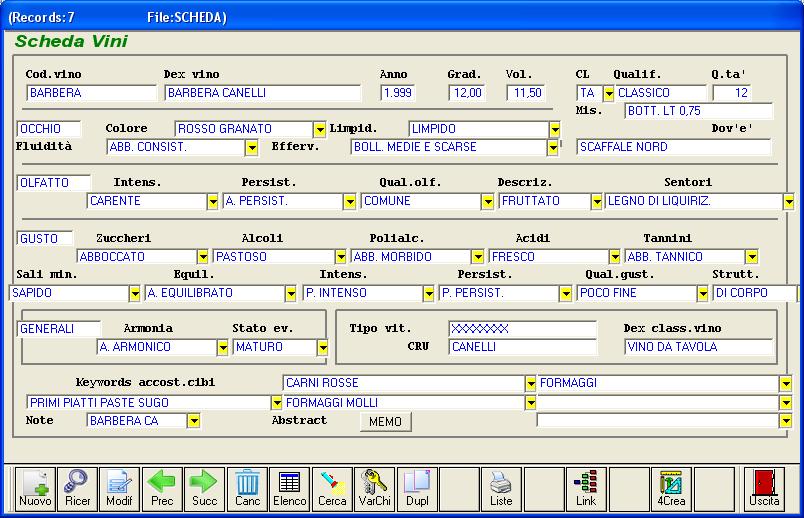Click the Cod.vino BARBERA field

click(x=91, y=93)
